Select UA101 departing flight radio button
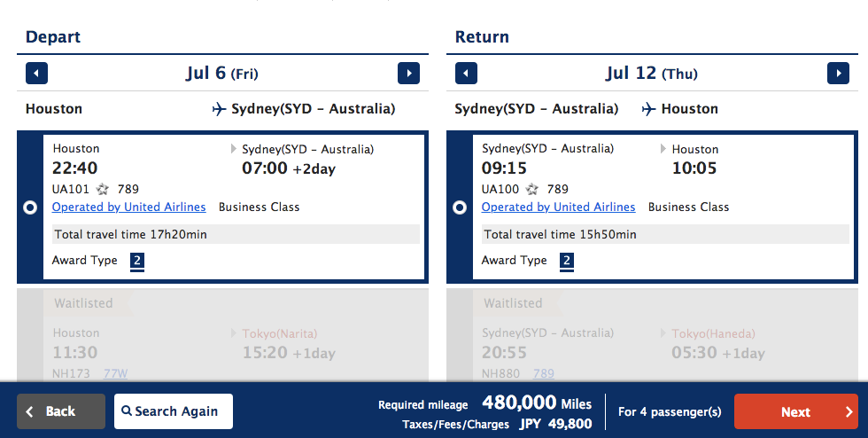This screenshot has width=868, height=438. point(30,207)
